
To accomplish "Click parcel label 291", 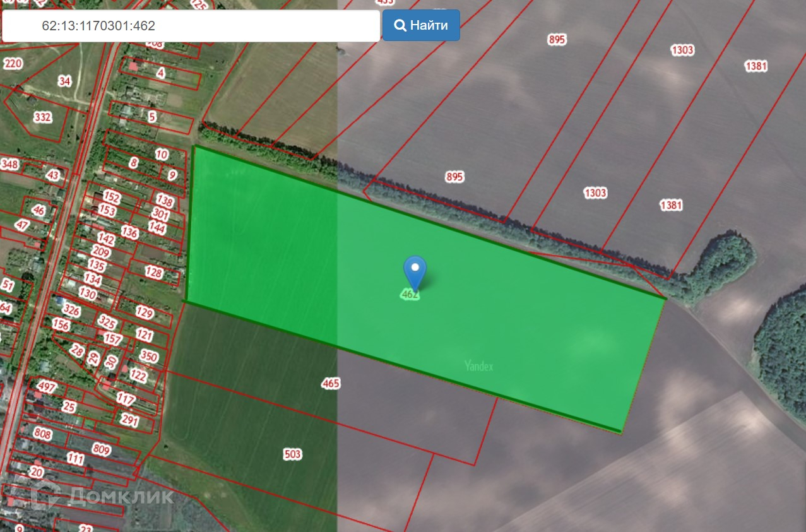I will pyautogui.click(x=129, y=420).
